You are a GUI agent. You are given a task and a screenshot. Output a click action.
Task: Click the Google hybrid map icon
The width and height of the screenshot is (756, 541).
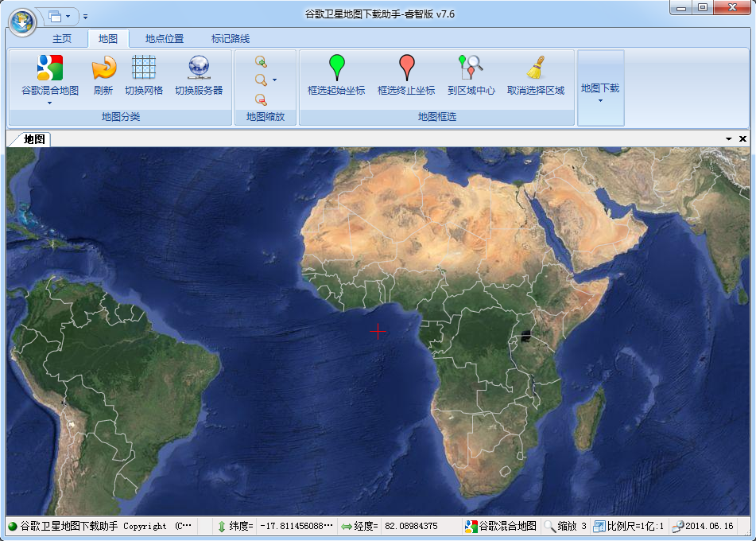click(49, 68)
